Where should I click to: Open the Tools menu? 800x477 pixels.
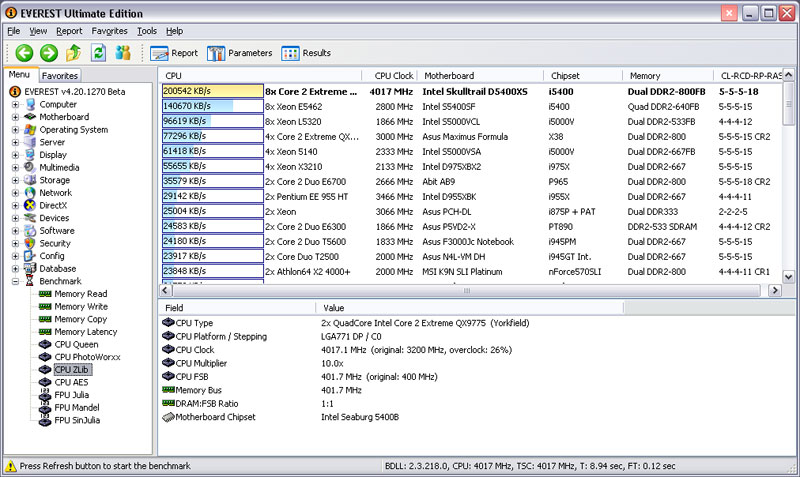(147, 31)
